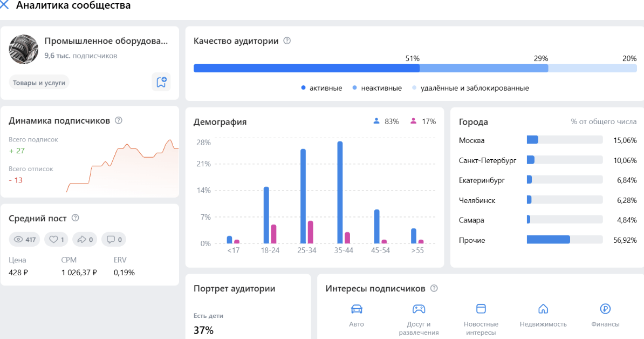This screenshot has height=339, width=644.
Task: Click the ERV value '0,19%'
Action: point(124,273)
